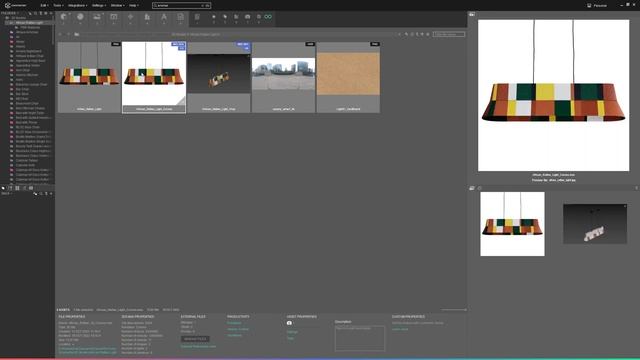Open the Settings menu
This screenshot has height=360, width=640.
98,5
